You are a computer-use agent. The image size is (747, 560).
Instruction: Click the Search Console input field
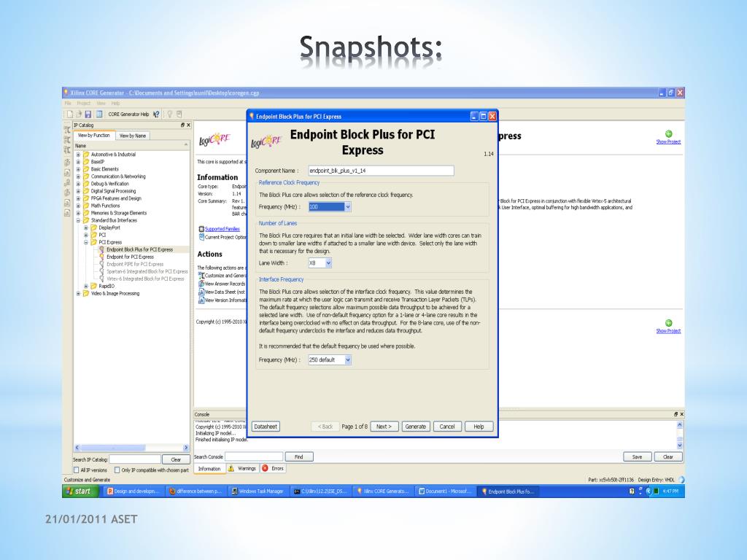click(254, 457)
